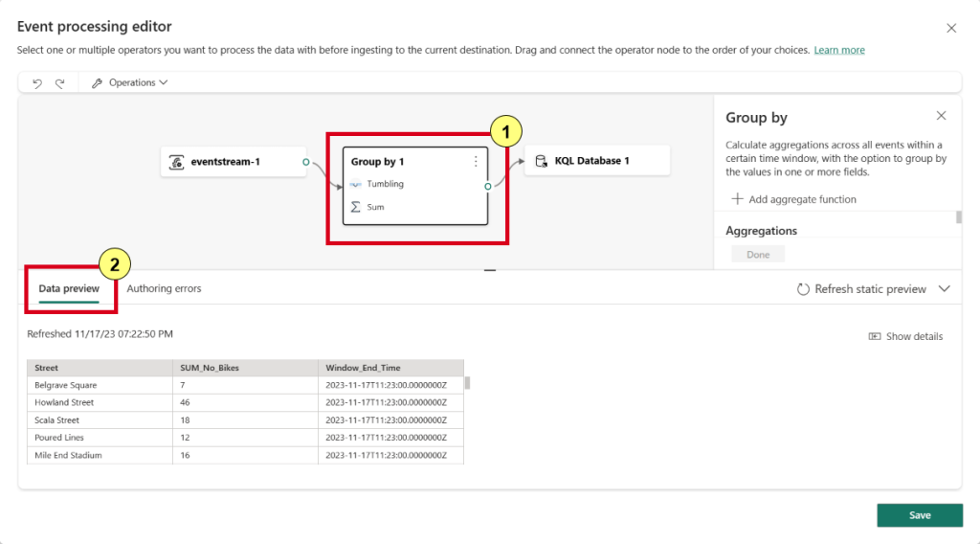This screenshot has height=544, width=980.
Task: Click eventstream-1 output connector port
Action: coord(305,162)
